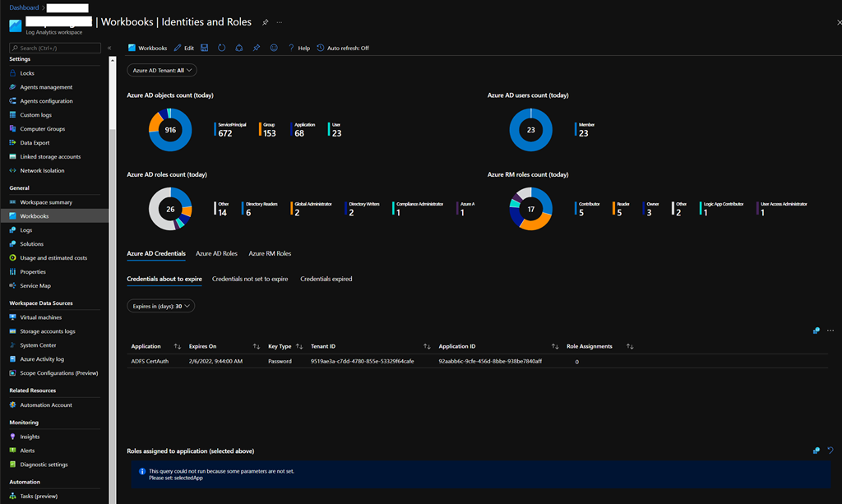Click the share/recycle icon in toolbar
Viewport: 842px width, 504px height.
point(239,49)
